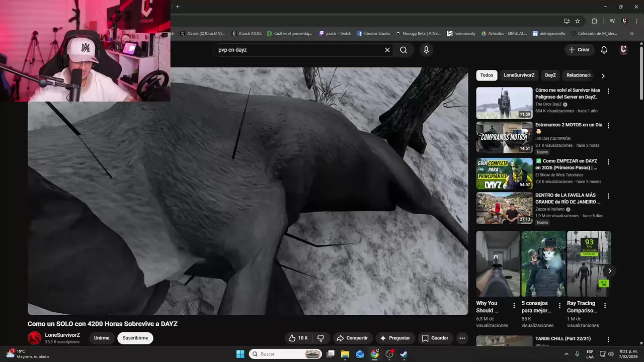The height and width of the screenshot is (362, 644).
Task: Open JCrack (@JCrackTV) X bookmark
Action: pyautogui.click(x=202, y=34)
